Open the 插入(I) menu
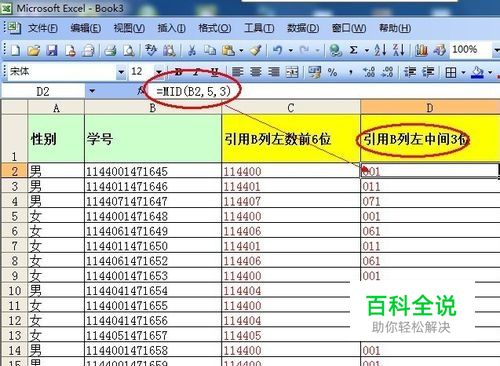500x366 pixels. click(171, 28)
